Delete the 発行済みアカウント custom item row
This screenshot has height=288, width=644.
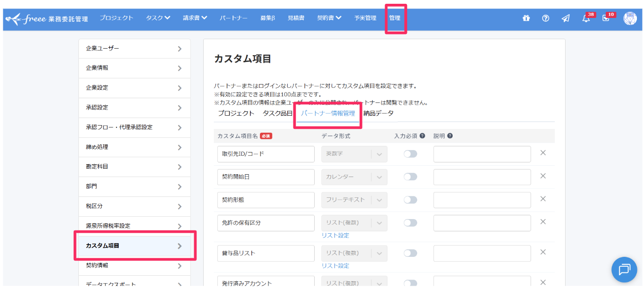click(x=543, y=282)
